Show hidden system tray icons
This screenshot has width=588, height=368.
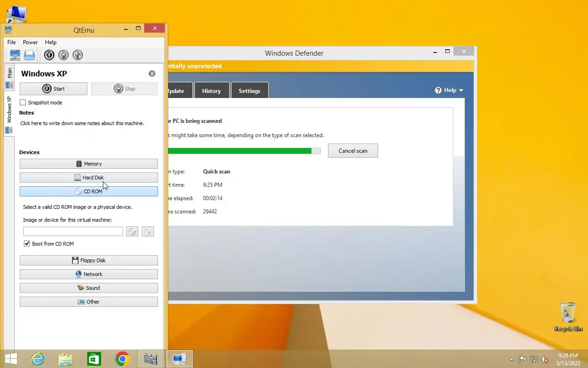click(x=512, y=359)
